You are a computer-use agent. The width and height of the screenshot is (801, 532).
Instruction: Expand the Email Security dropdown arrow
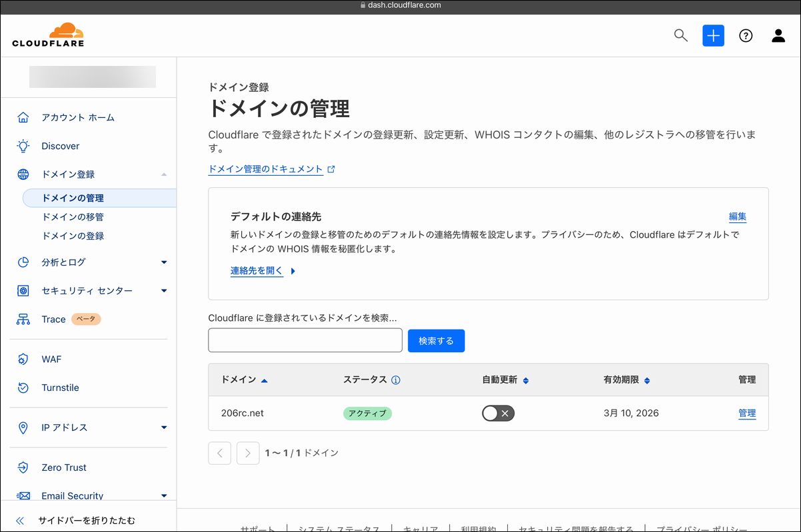pyautogui.click(x=164, y=495)
